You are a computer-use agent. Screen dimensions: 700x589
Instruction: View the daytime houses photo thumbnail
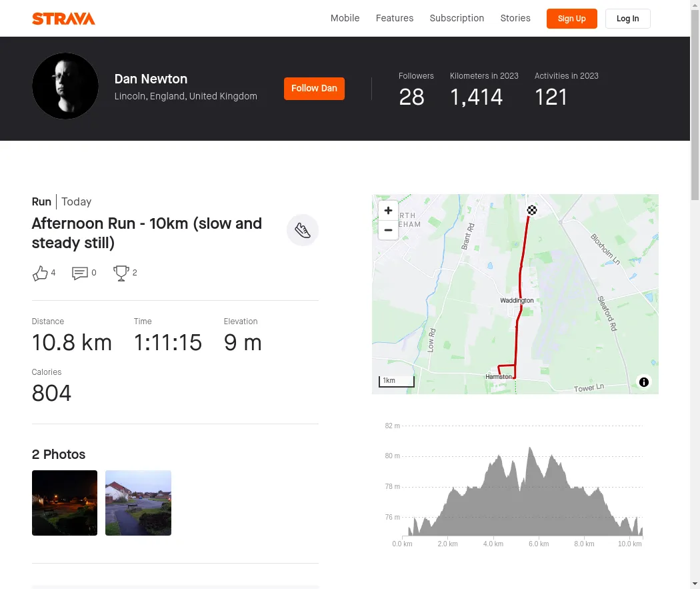point(138,503)
